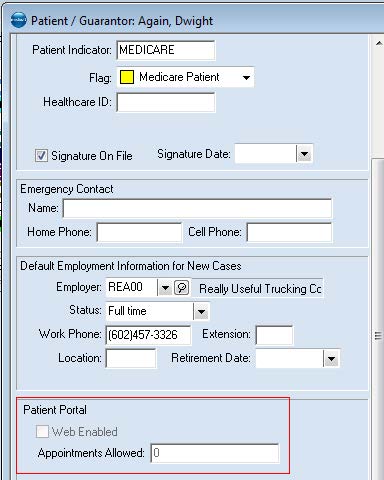Click the Healthcare ID input field

(x=166, y=102)
